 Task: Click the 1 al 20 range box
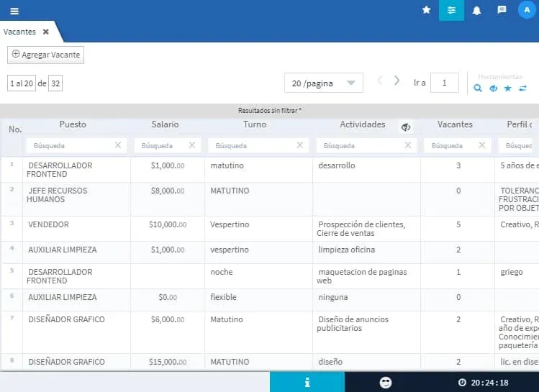pos(22,83)
